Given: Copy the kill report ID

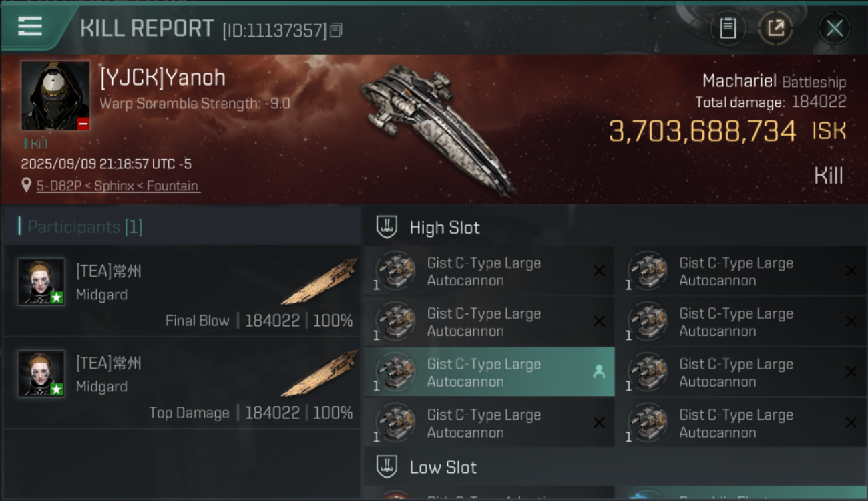Looking at the screenshot, I should click(337, 30).
